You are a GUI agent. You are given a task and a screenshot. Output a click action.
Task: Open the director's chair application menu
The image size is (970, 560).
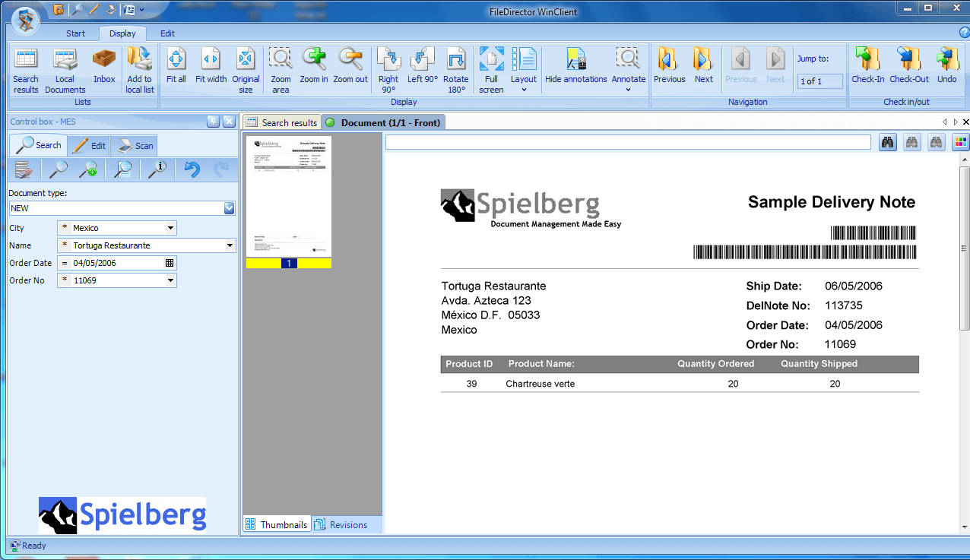click(26, 19)
